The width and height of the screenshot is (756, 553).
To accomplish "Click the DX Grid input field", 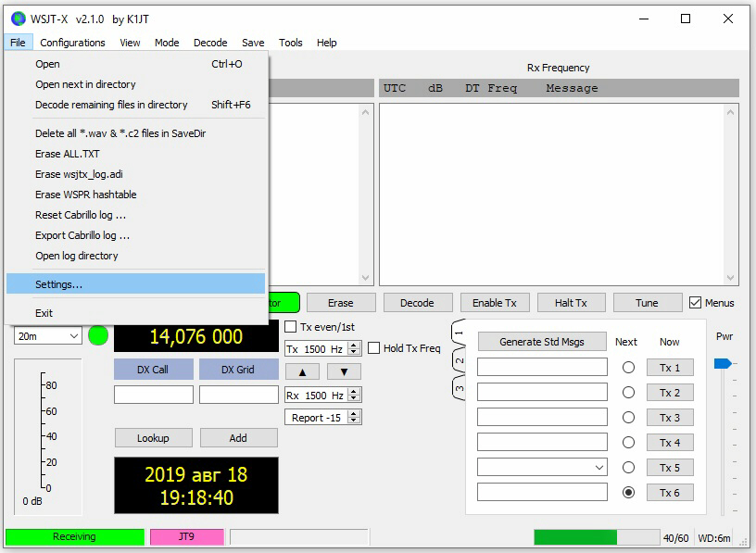I will 239,395.
